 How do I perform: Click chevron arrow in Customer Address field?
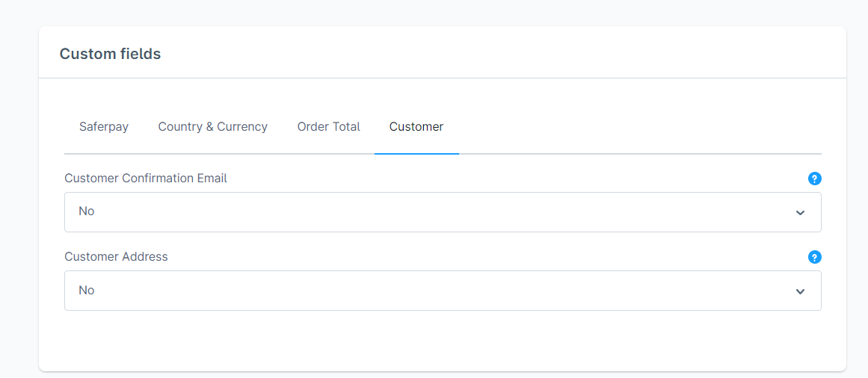[x=800, y=291]
